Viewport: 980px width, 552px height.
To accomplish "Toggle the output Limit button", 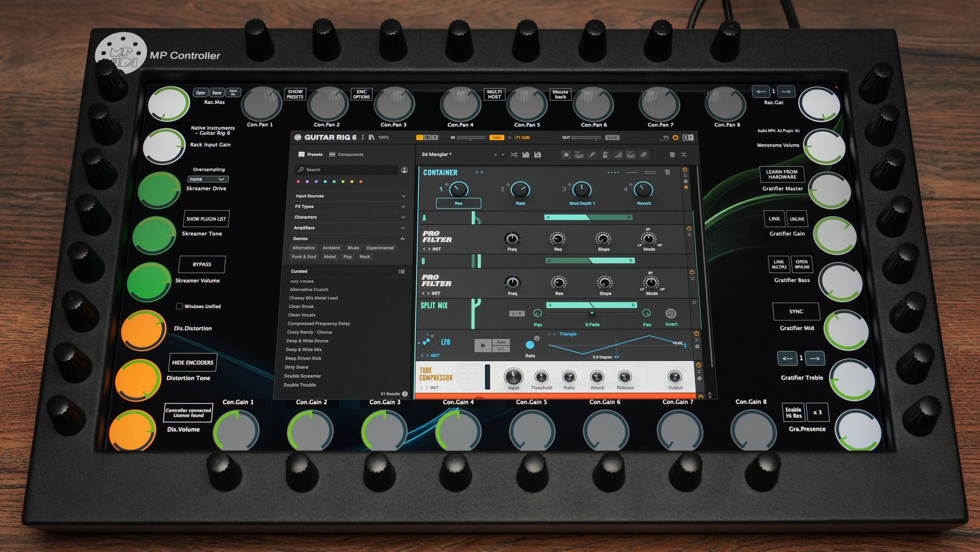I will click(x=612, y=137).
